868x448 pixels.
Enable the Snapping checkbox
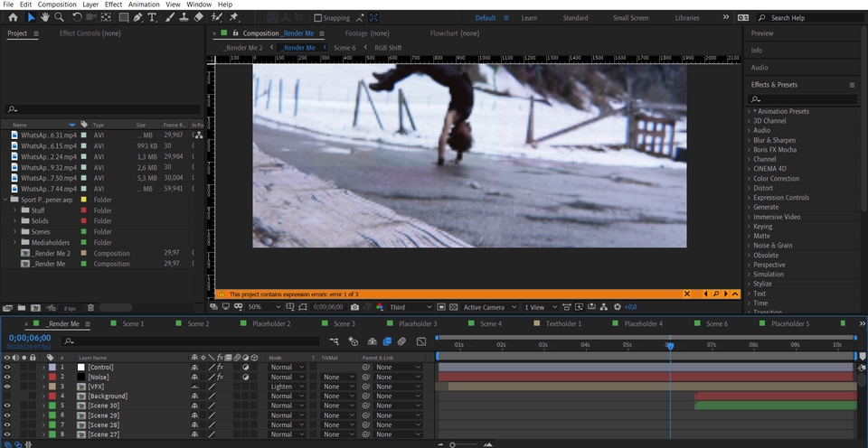click(x=318, y=18)
